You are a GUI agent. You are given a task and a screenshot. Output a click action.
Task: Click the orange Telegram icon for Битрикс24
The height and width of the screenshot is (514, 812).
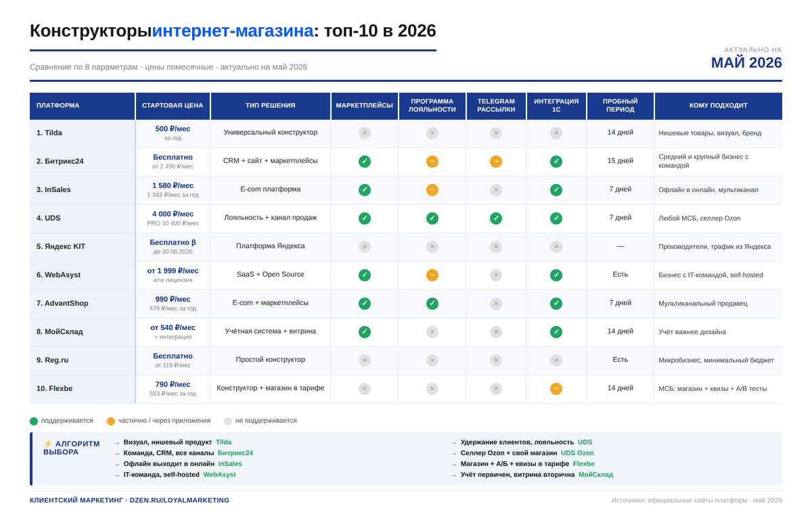[496, 162]
